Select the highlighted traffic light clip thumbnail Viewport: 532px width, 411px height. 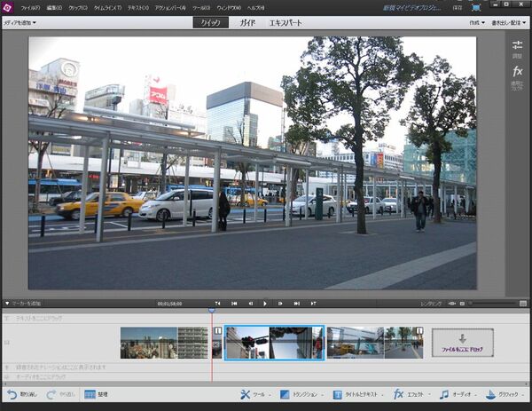pos(274,343)
